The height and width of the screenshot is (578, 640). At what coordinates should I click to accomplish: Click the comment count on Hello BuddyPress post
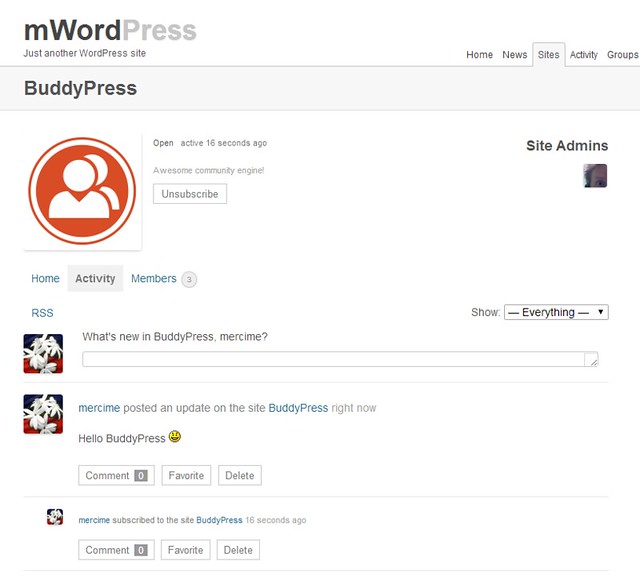tap(141, 476)
